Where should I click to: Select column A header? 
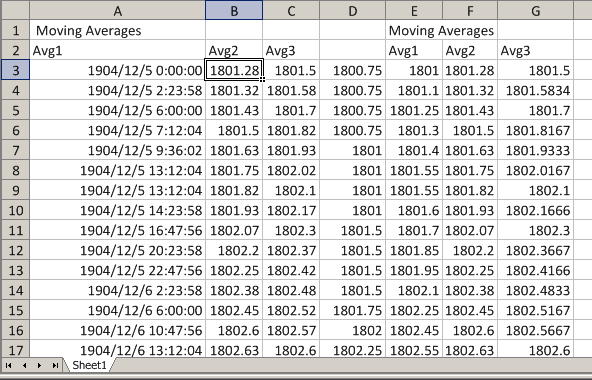click(x=117, y=10)
